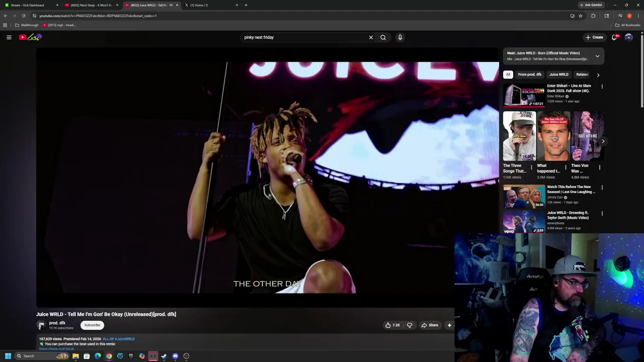
Task: Mute the Juice WRLD tab audio
Action: coord(171,5)
